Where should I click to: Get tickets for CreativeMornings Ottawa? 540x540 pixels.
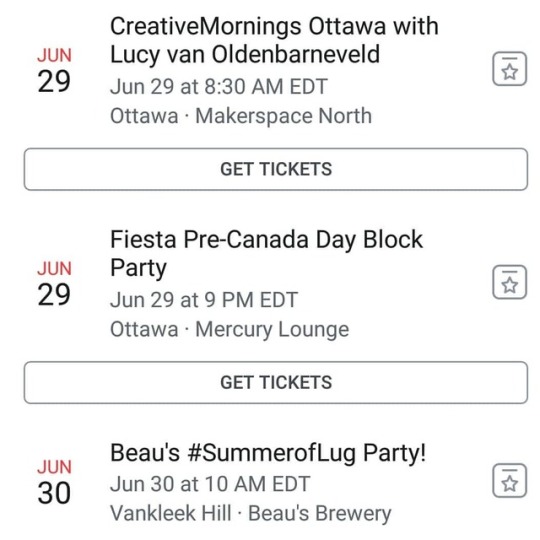276,169
